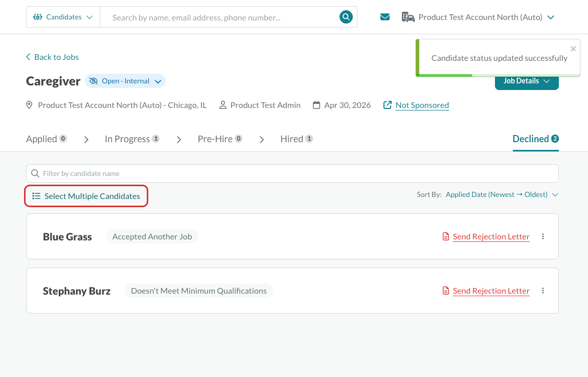
Task: Close the status updated notification
Action: [x=573, y=49]
